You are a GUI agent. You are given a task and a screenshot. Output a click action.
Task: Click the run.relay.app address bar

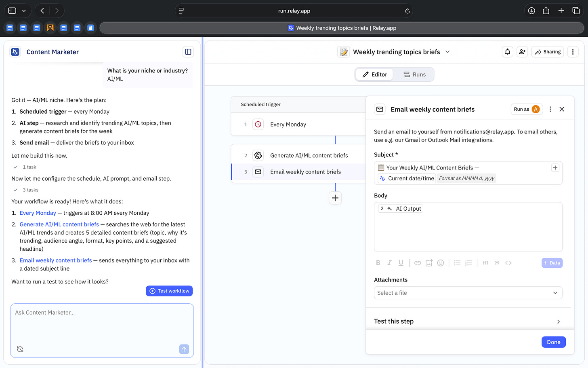(x=294, y=11)
